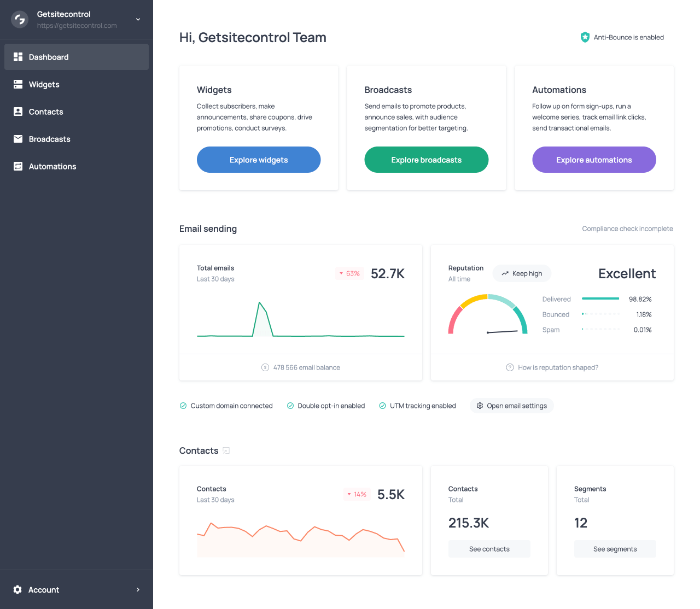Open Contacts via the external link icon
The height and width of the screenshot is (609, 700).
click(x=226, y=450)
